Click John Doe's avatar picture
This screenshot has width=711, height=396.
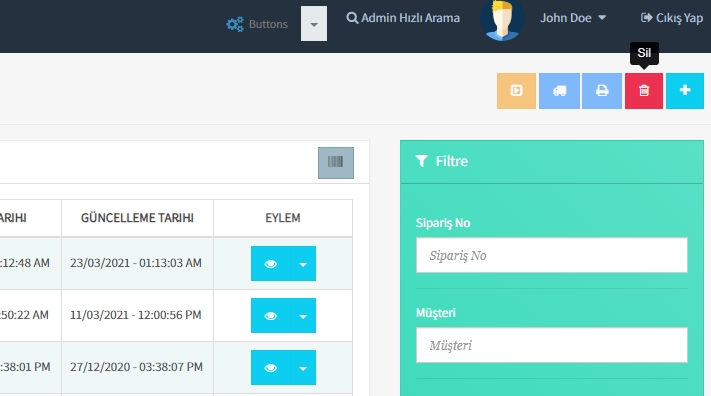coord(502,20)
